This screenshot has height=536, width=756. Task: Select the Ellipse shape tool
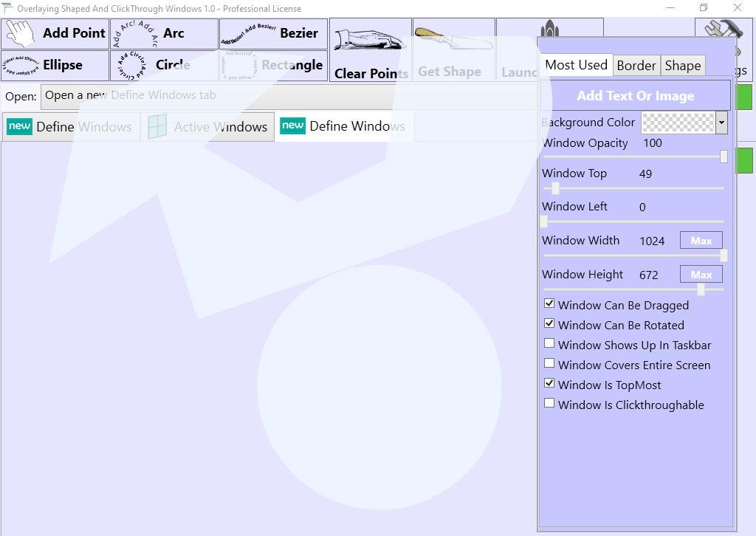[55, 66]
